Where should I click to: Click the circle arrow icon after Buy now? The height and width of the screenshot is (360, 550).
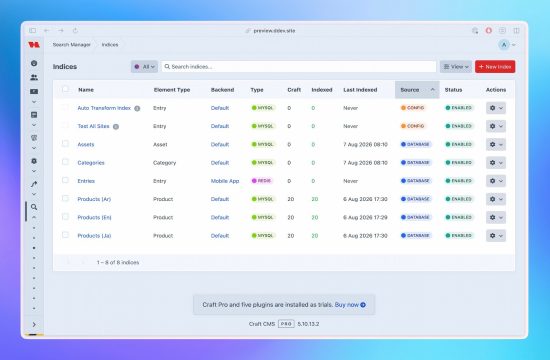(x=363, y=305)
